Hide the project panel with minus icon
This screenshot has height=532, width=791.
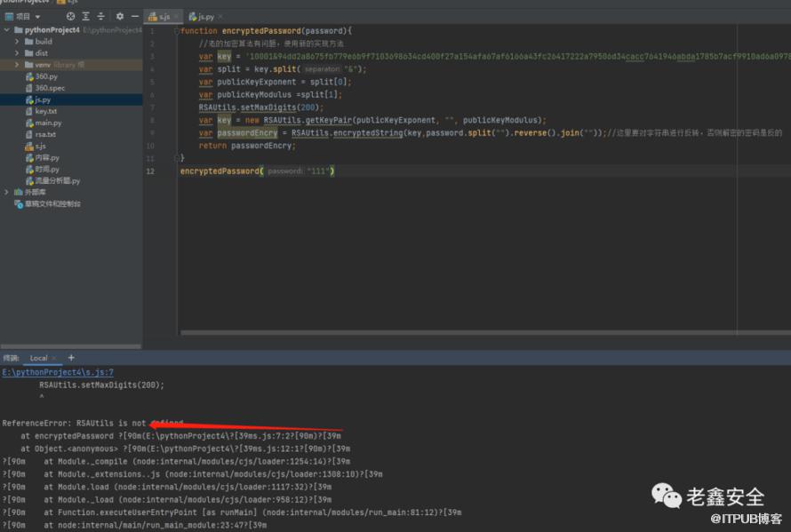click(x=133, y=16)
